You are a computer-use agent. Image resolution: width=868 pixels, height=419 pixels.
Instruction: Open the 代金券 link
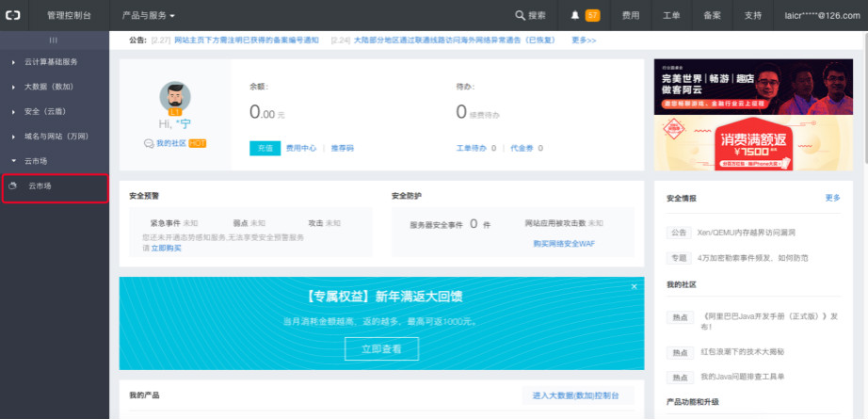[522, 149]
